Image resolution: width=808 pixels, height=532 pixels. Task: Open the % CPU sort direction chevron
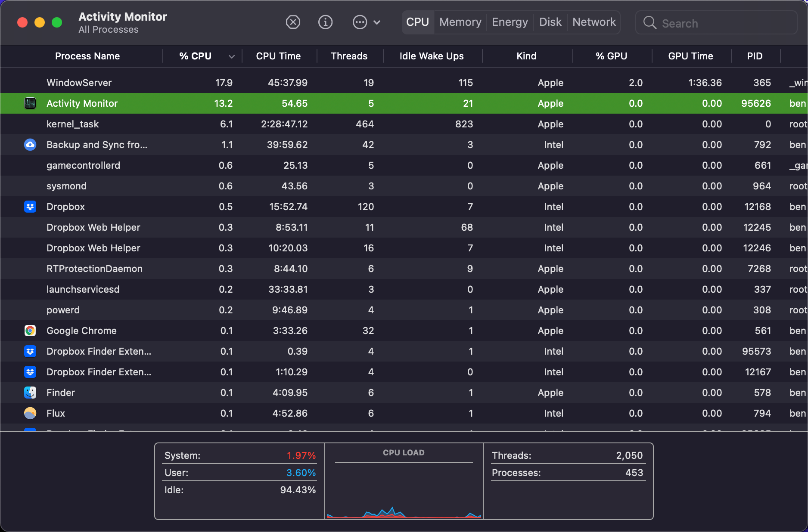click(232, 56)
